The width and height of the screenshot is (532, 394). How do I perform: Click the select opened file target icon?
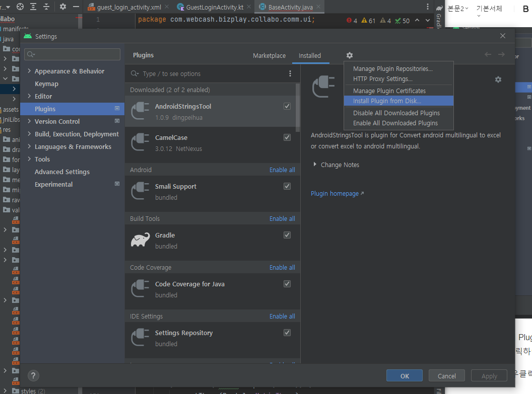coord(20,7)
